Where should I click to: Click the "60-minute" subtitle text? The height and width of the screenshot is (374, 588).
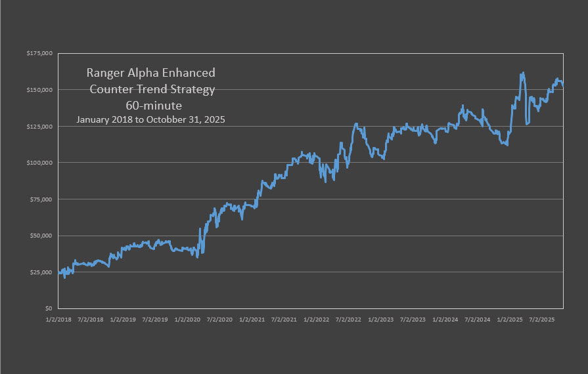point(151,104)
